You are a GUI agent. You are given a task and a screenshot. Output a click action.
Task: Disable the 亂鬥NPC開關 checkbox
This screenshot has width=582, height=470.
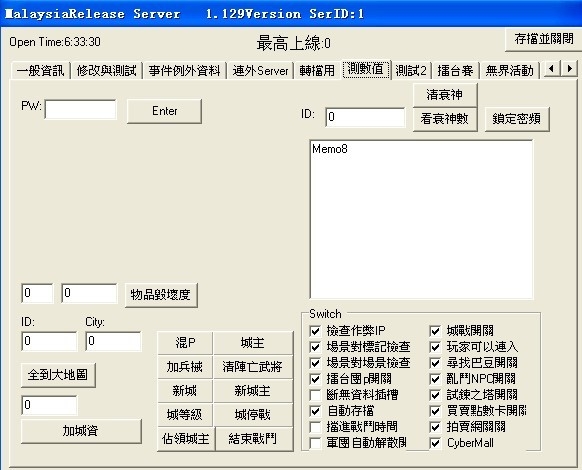pos(435,379)
